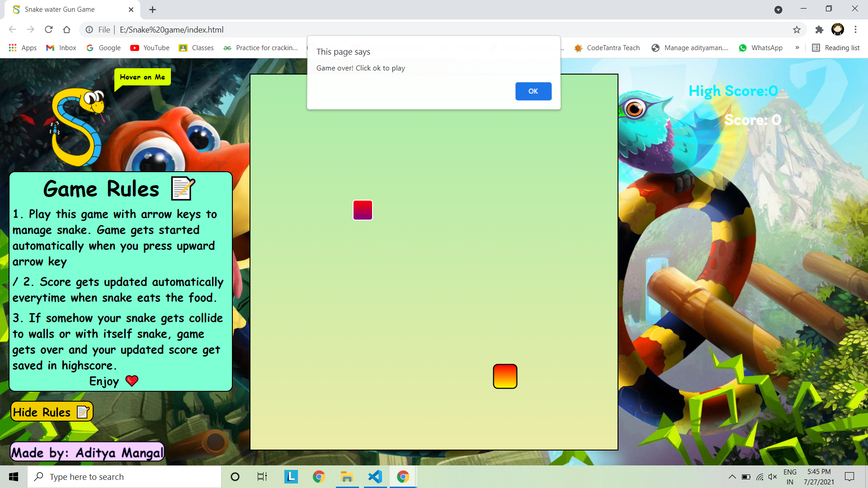Bookmark this page with the star icon
The image size is (868, 488).
797,30
